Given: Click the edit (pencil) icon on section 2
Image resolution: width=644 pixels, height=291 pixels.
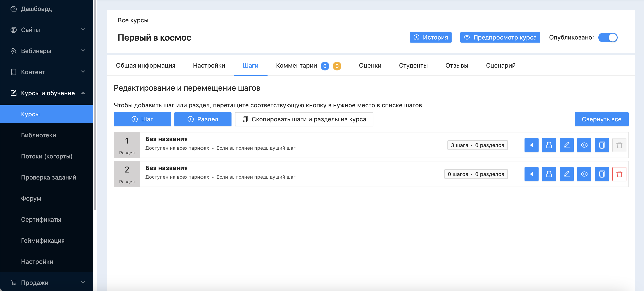Looking at the screenshot, I should (x=566, y=174).
